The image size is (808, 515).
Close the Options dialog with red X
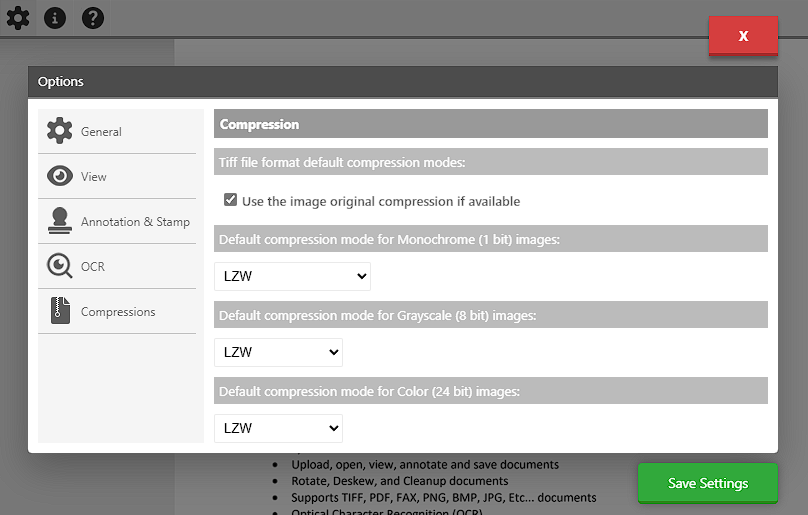click(x=743, y=35)
